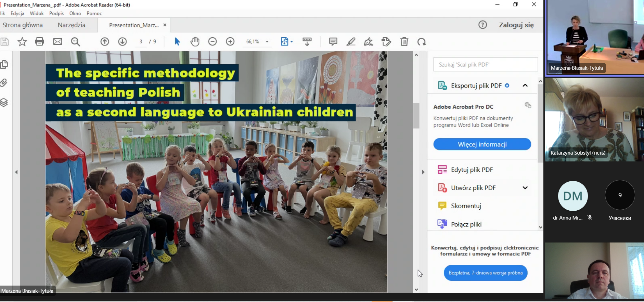
Task: Switch to the Narzędzia tab
Action: pos(72,25)
